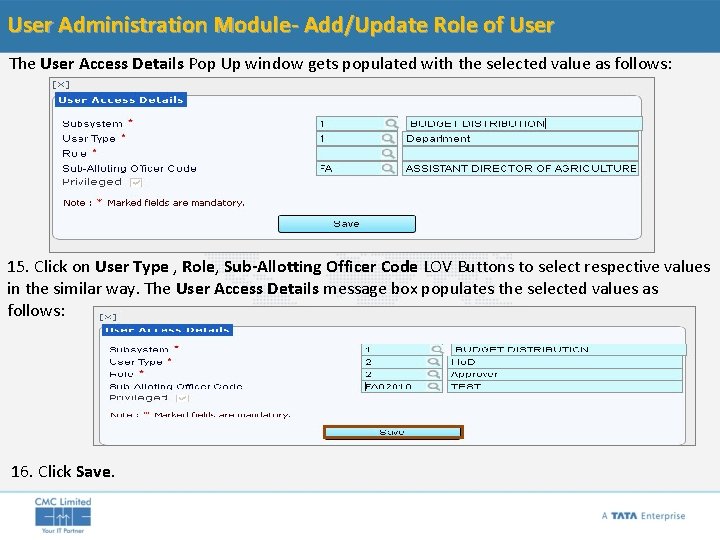Click User Access Details title of upper dialog
This screenshot has height=540, width=720.
[x=121, y=100]
